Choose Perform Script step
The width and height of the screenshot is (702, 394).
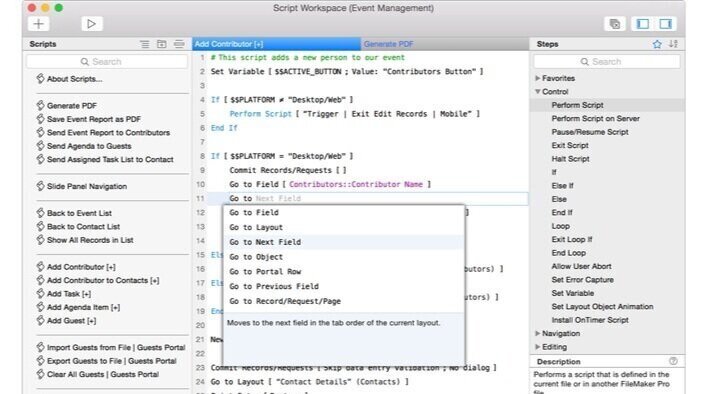578,105
